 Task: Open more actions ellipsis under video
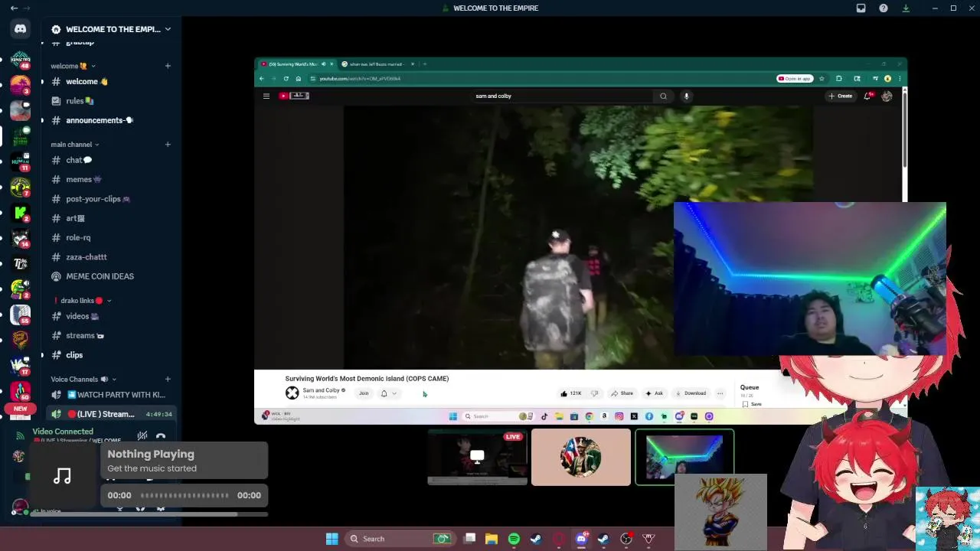720,393
